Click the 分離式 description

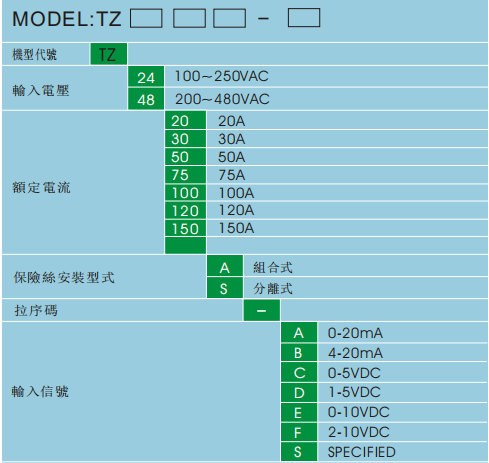coord(273,288)
